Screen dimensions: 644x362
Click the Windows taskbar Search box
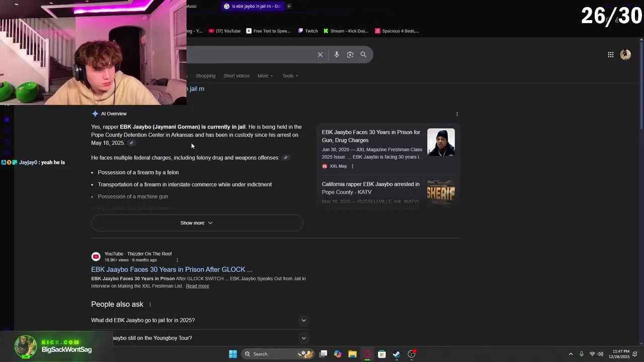click(x=277, y=354)
